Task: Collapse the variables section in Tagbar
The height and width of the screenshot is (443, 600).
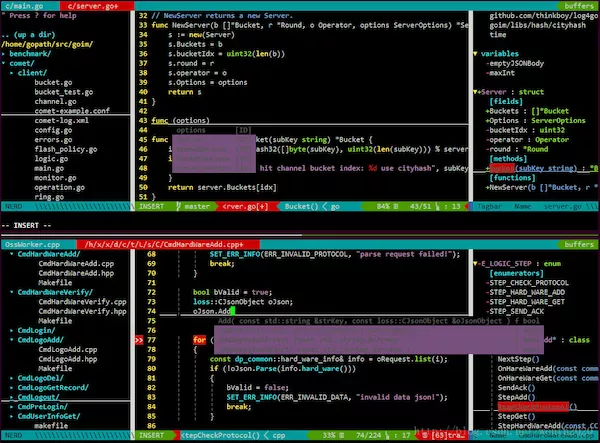Action: [x=499, y=52]
